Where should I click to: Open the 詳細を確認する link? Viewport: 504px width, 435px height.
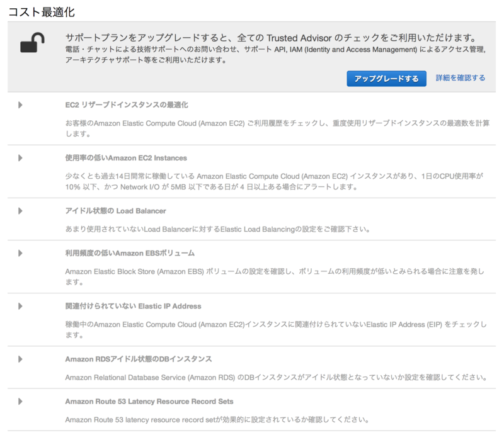pos(461,78)
